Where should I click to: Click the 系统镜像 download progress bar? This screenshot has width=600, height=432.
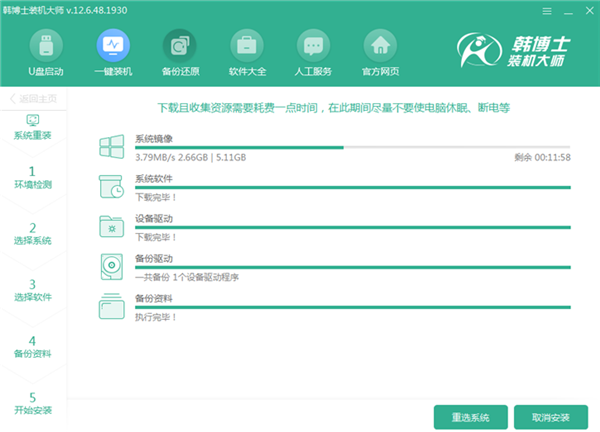point(352,147)
